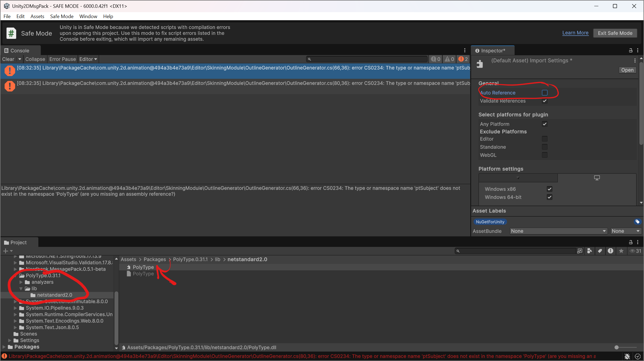Open the File menu
The image size is (644, 361).
point(7,16)
